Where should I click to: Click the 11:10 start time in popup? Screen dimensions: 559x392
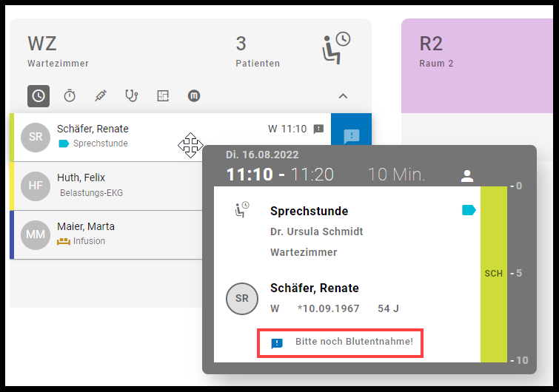click(x=250, y=175)
